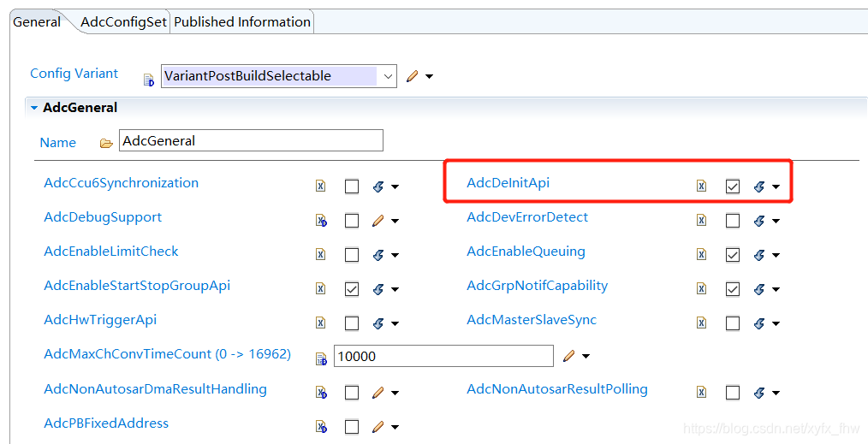Tick the AdcDebugSupport checkbox
Screen dimensions: 868x444
352,221
